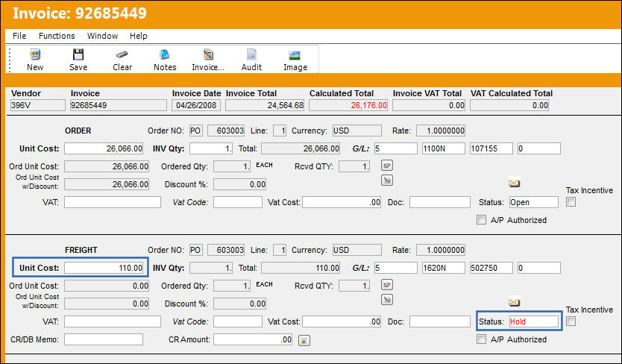Screen dimensions: 622x364
Task: Click first ORDER G/L field 5
Action: 396,148
